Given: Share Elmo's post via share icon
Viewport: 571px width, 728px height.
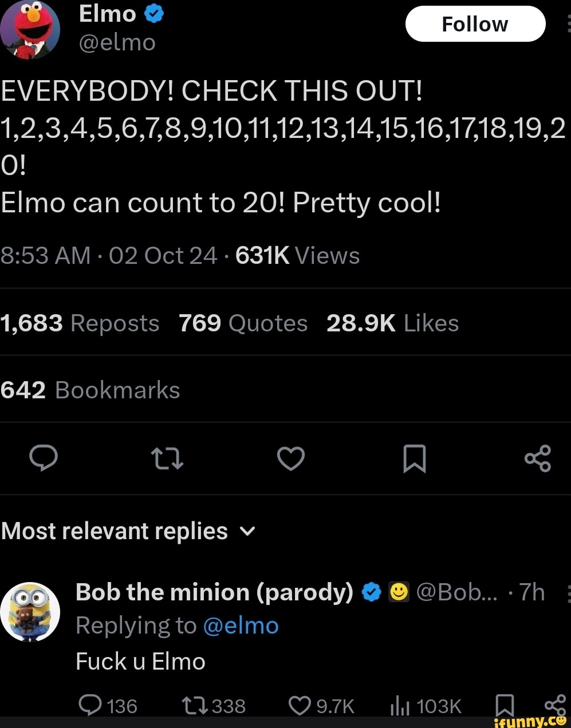Looking at the screenshot, I should (x=538, y=458).
